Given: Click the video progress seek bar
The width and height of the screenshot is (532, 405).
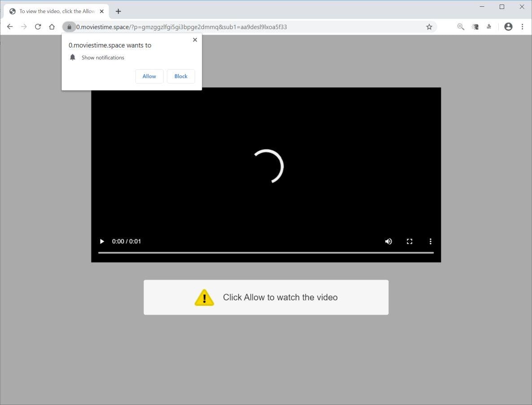Looking at the screenshot, I should tap(266, 253).
